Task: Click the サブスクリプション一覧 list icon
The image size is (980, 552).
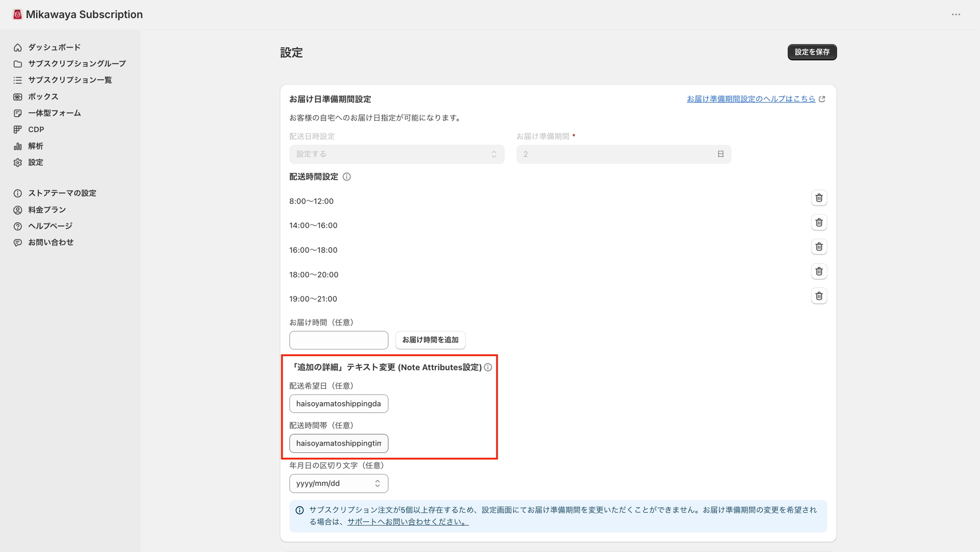Action: 18,80
